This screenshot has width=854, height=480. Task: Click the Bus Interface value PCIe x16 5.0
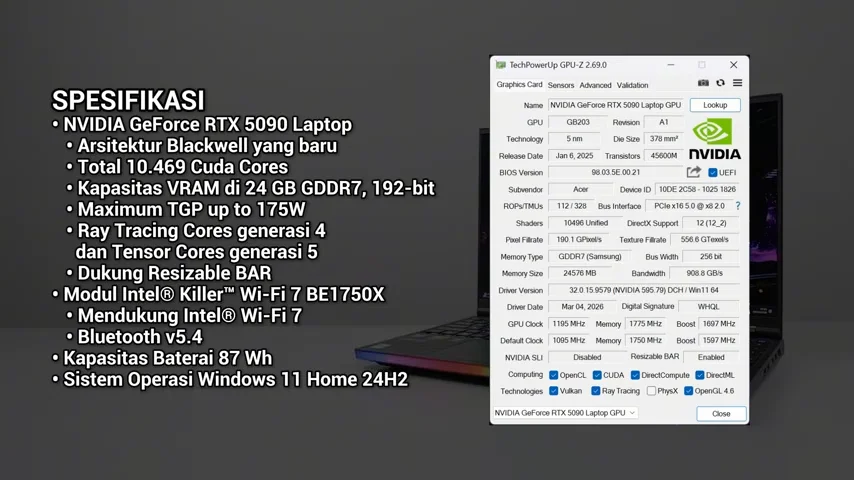(x=689, y=206)
